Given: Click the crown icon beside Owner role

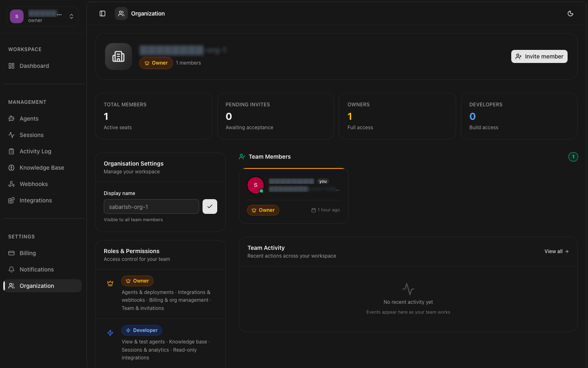Looking at the screenshot, I should pyautogui.click(x=110, y=283).
